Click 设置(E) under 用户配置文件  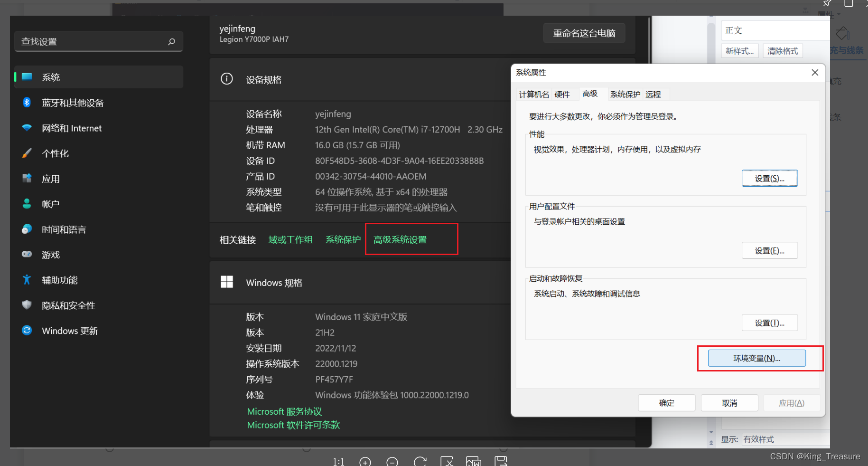click(770, 251)
